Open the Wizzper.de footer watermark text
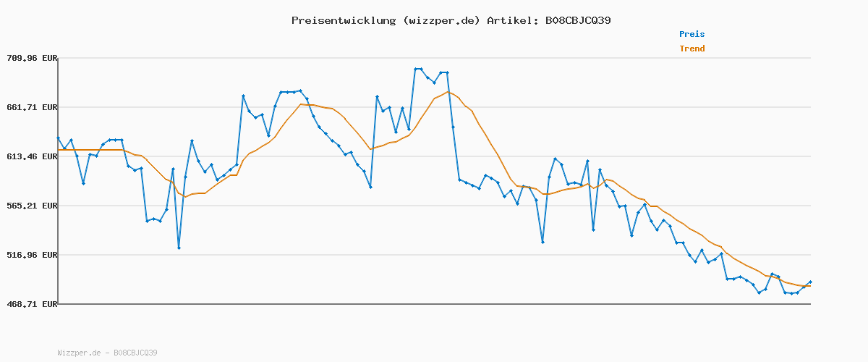Screen dimensions: 868x362 click(107, 353)
